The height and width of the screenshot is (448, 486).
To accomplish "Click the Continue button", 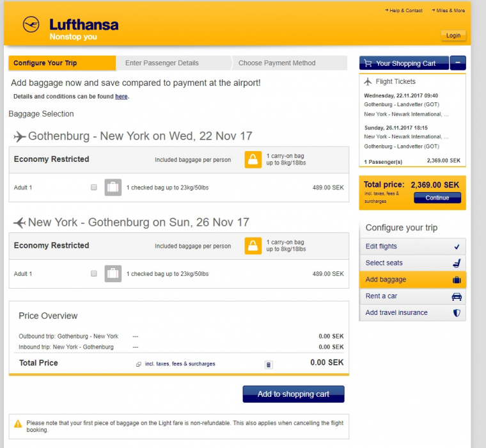I will 437,198.
